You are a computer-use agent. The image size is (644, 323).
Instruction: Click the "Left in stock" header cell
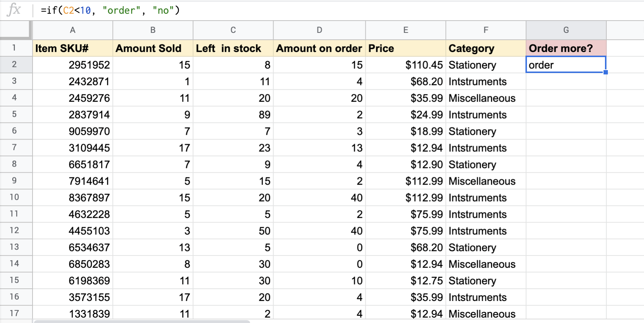(233, 48)
